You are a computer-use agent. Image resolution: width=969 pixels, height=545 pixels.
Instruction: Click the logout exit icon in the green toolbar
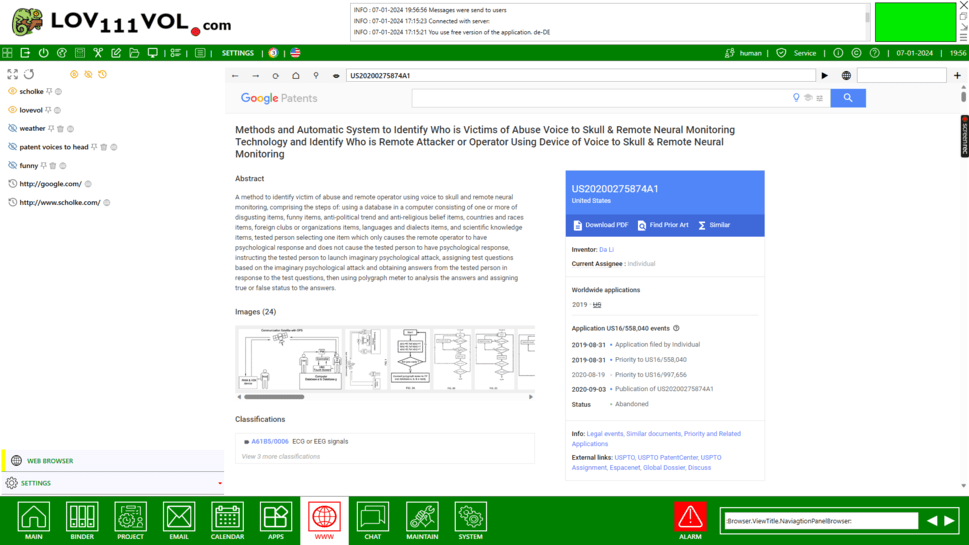25,53
